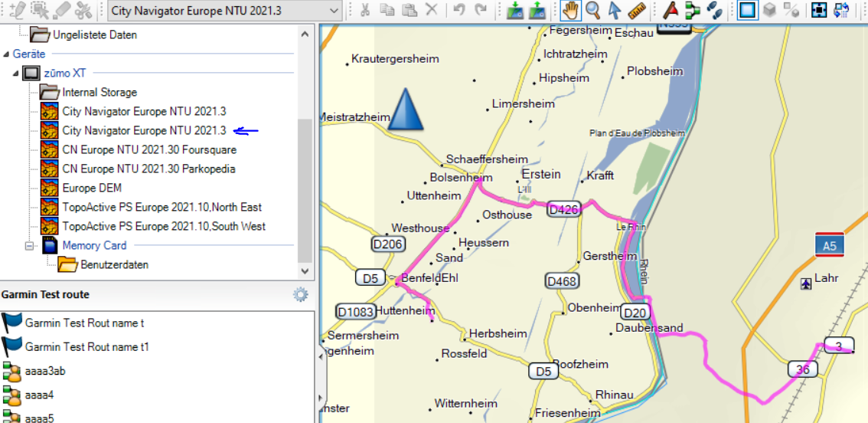This screenshot has width=868, height=423.
Task: Click the Garmin Test route header
Action: tap(45, 294)
